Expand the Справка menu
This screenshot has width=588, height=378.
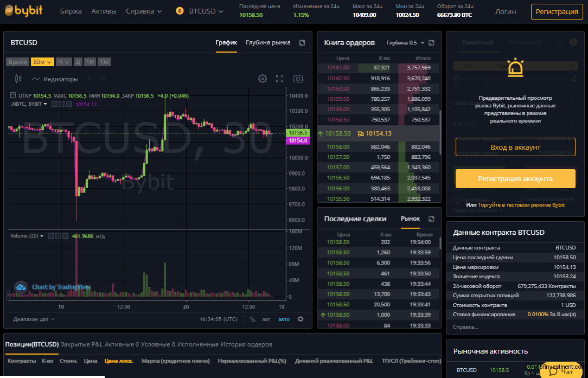144,11
